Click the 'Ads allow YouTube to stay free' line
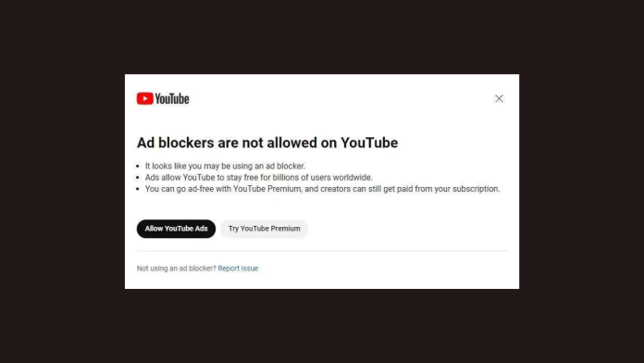Image resolution: width=644 pixels, height=363 pixels. click(259, 178)
